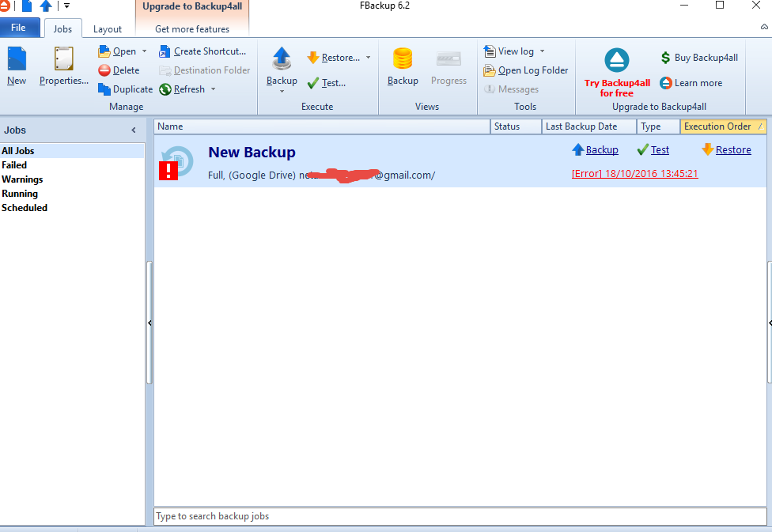The width and height of the screenshot is (772, 532).
Task: Sort by the Status column header
Action: pyautogui.click(x=516, y=126)
